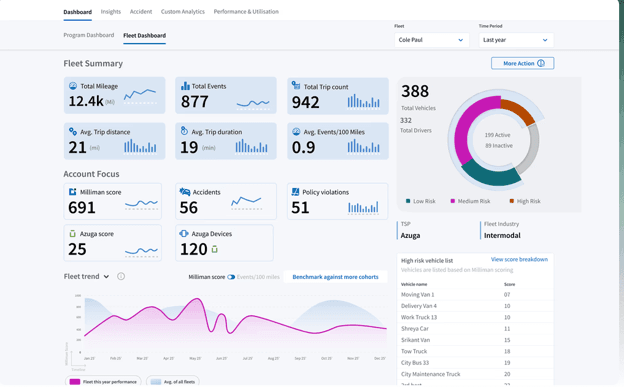Select Tow Truck row
The height and width of the screenshot is (387, 624).
[x=475, y=351]
